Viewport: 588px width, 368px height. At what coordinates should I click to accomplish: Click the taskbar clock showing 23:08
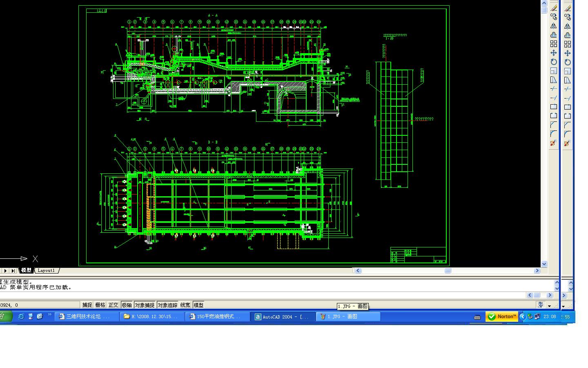point(550,316)
